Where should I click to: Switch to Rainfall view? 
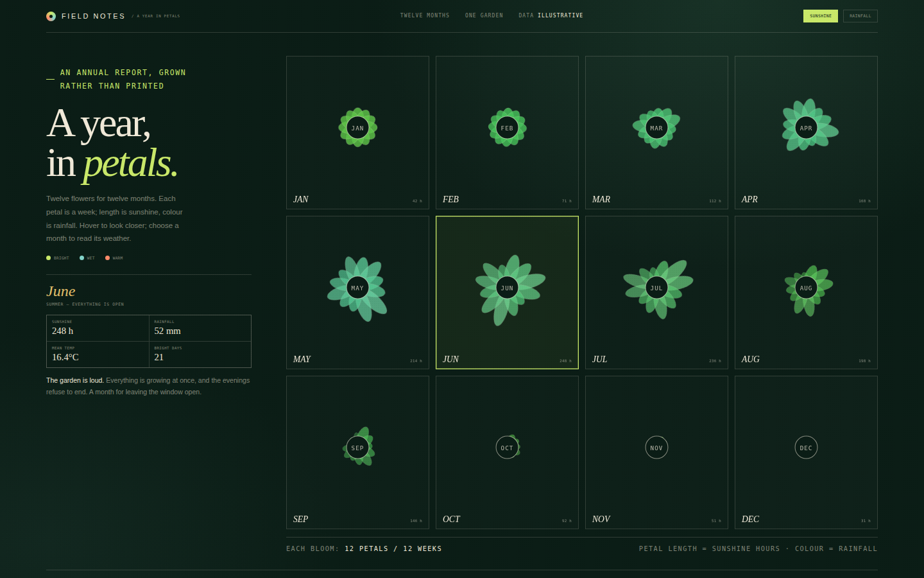point(860,16)
